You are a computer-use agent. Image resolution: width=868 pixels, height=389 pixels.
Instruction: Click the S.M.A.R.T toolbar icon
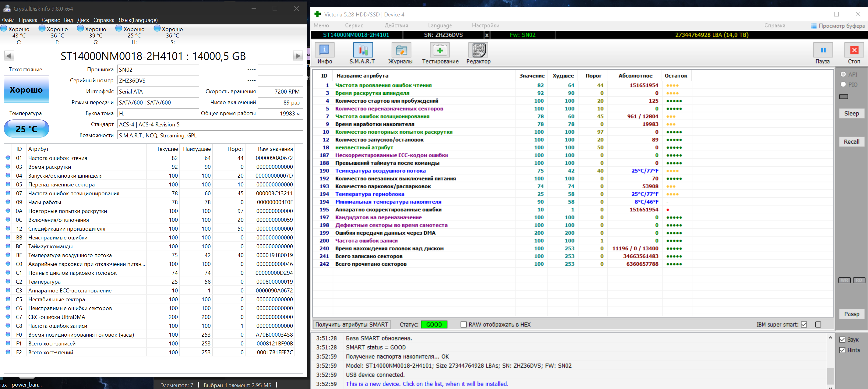click(362, 51)
